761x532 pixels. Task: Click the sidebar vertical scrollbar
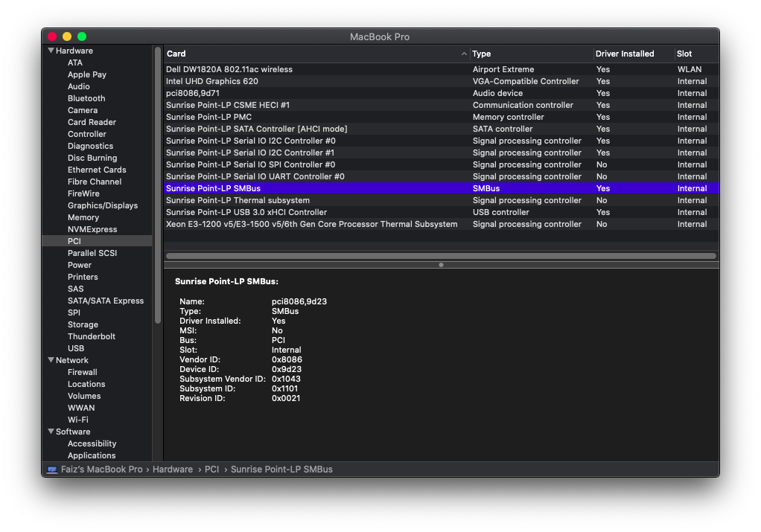point(158,185)
